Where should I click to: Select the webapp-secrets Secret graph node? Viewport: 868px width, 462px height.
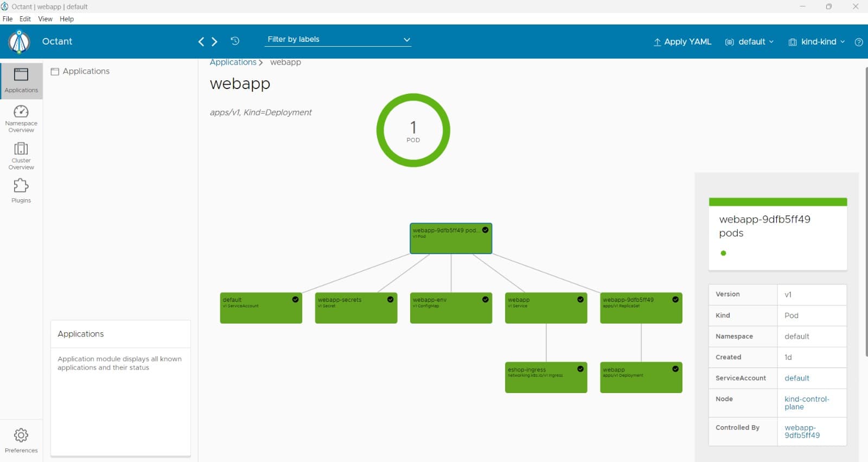pos(356,308)
